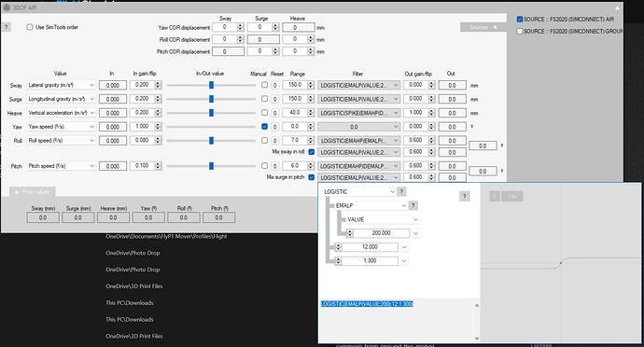Enable Manual for the Pitch row
The height and width of the screenshot is (347, 644).
pyautogui.click(x=264, y=166)
